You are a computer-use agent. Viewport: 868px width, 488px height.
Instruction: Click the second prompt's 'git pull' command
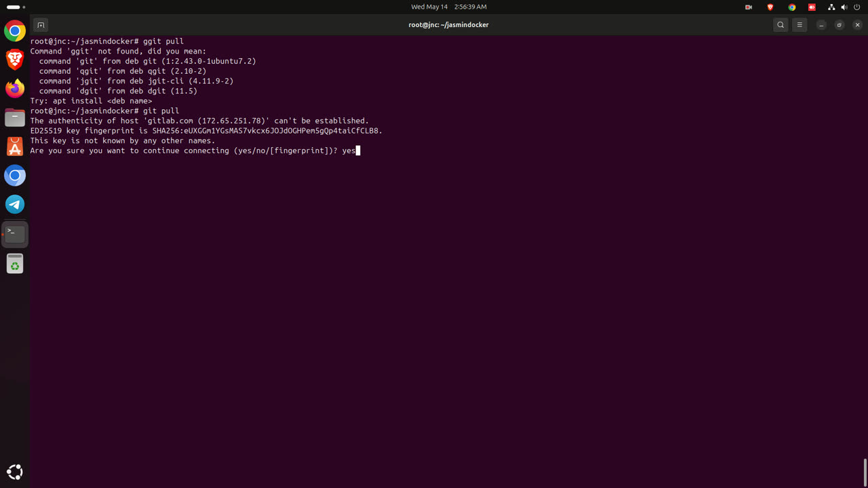tap(161, 110)
